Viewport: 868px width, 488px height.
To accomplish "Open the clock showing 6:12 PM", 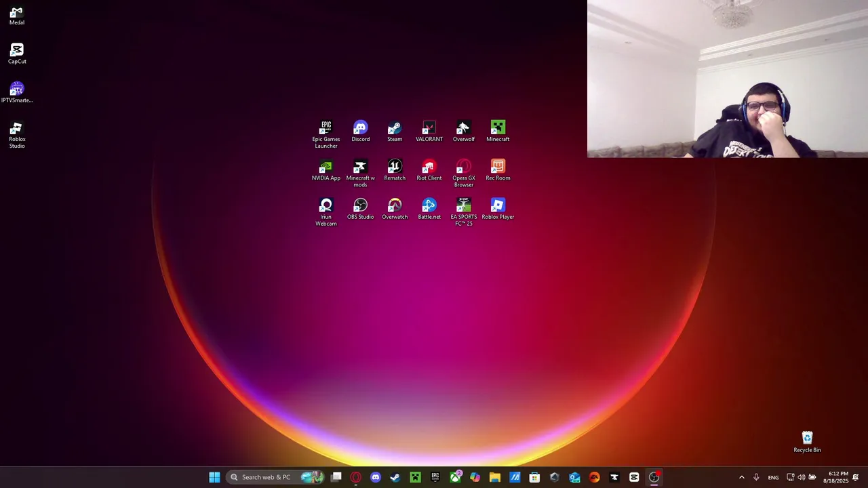I will 835,477.
